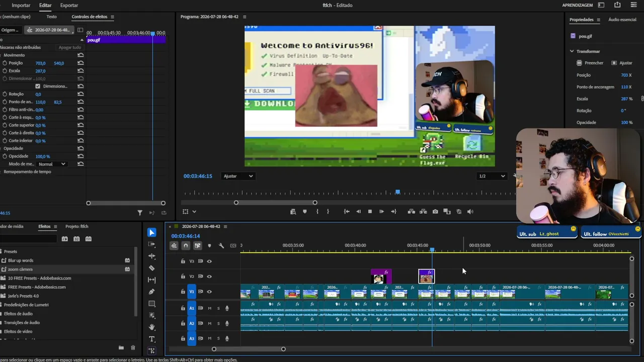Image resolution: width=644 pixels, height=362 pixels.
Task: Open the 1/2 playback resolution dropdown
Action: click(x=492, y=176)
